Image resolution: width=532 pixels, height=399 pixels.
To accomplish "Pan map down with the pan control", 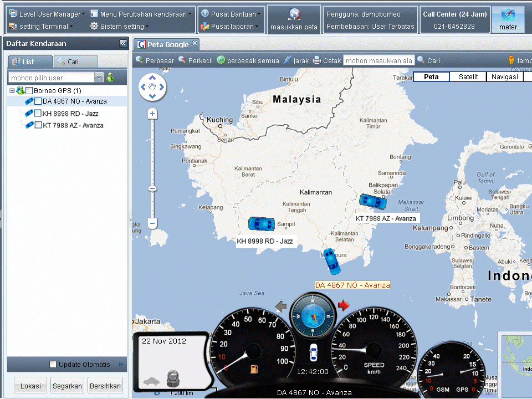I will (152, 96).
